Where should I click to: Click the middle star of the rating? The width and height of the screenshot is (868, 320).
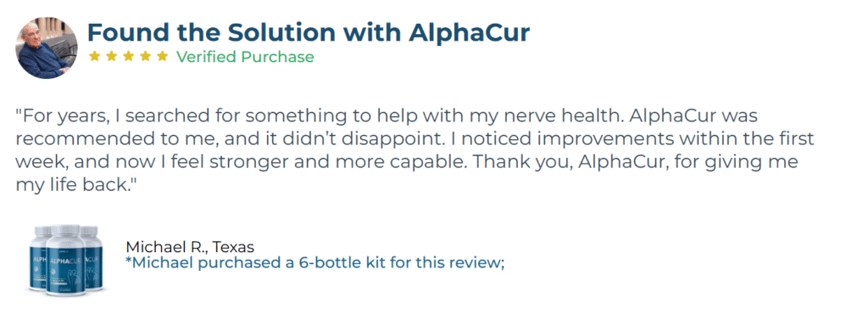pyautogui.click(x=129, y=56)
